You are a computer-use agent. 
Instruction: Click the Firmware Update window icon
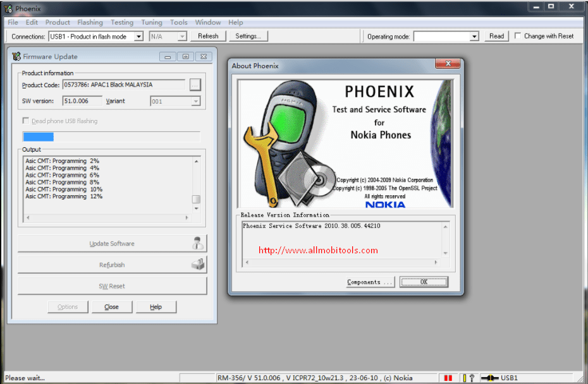17,57
